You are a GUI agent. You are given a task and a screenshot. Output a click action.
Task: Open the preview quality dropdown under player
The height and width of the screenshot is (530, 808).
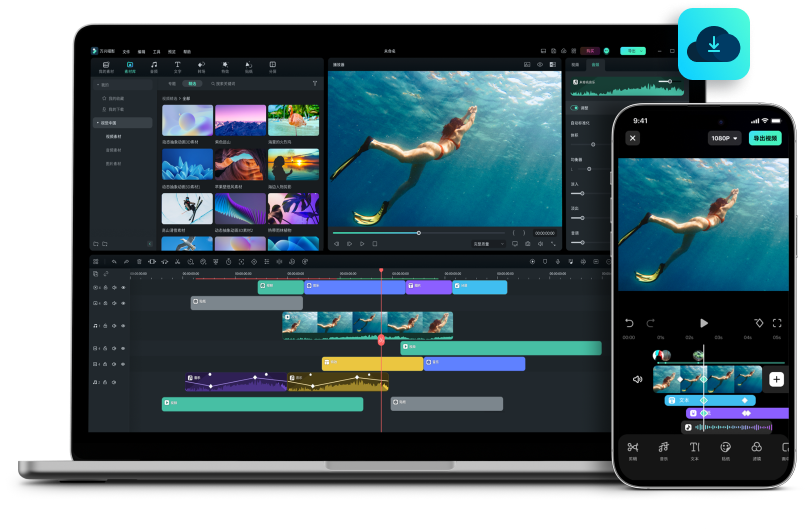tap(487, 243)
